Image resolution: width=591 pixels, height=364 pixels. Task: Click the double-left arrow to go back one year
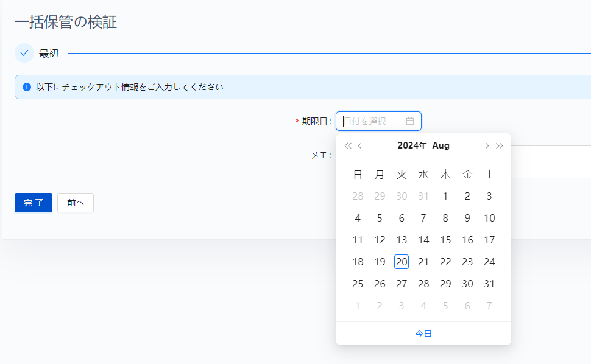click(347, 145)
